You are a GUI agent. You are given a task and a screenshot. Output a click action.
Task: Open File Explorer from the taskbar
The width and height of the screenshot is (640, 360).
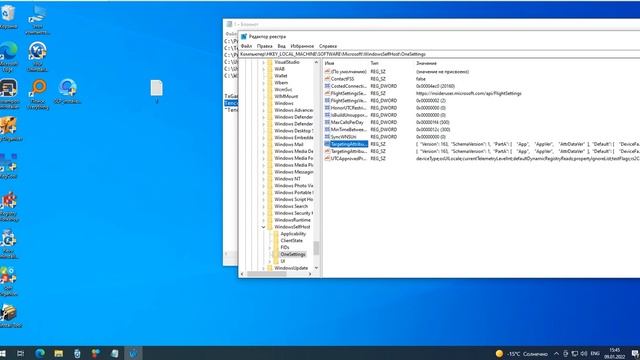[x=59, y=353]
